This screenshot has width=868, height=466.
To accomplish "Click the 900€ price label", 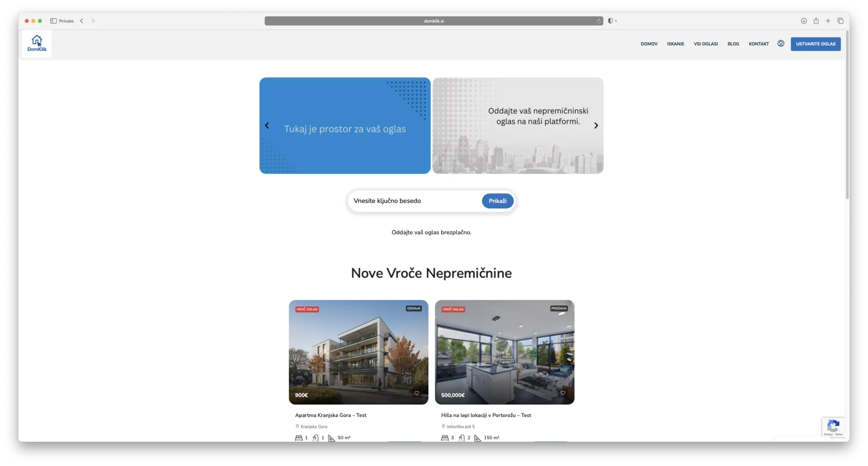I will [301, 395].
